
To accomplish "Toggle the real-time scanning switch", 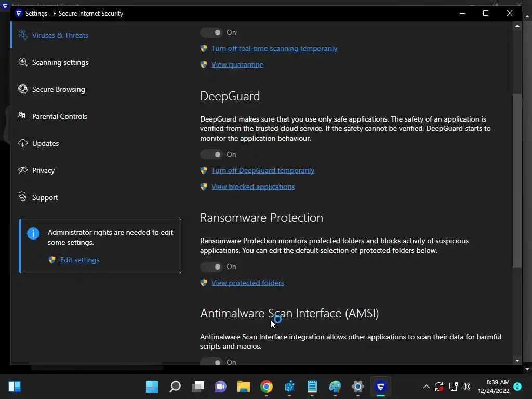I will tap(211, 33).
